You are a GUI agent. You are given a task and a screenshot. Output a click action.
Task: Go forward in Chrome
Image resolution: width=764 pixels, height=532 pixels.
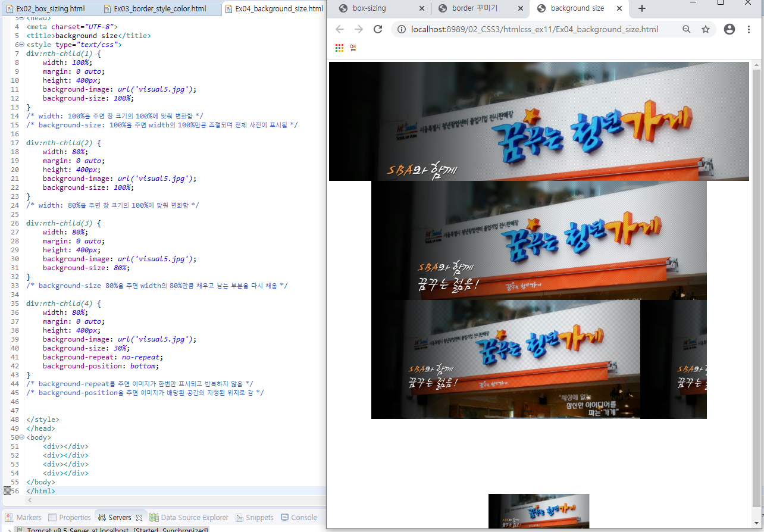[358, 29]
